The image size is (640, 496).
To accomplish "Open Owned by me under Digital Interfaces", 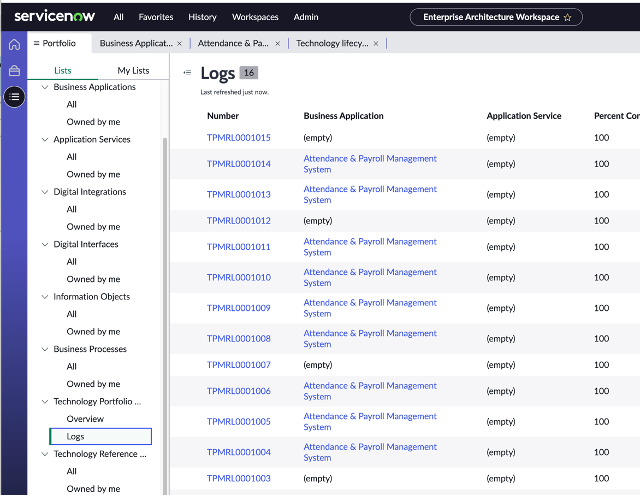I will tap(93, 279).
